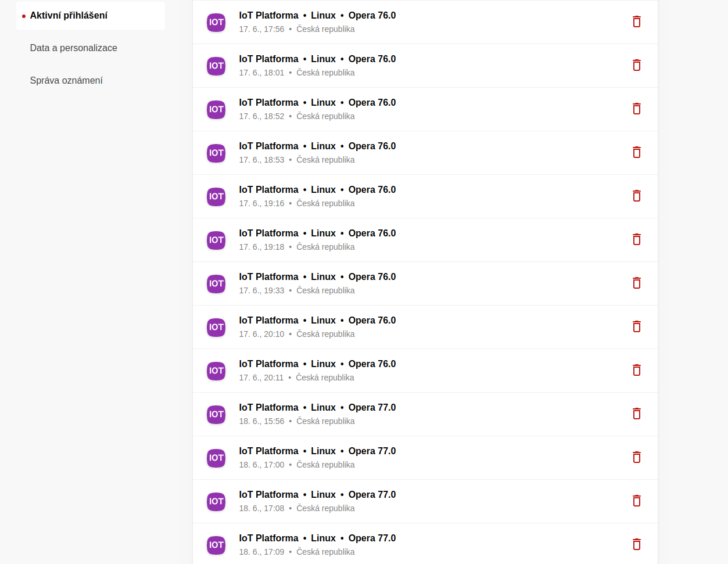Click the timestamp 17. 6., 19:18
728x564 pixels.
coord(261,247)
